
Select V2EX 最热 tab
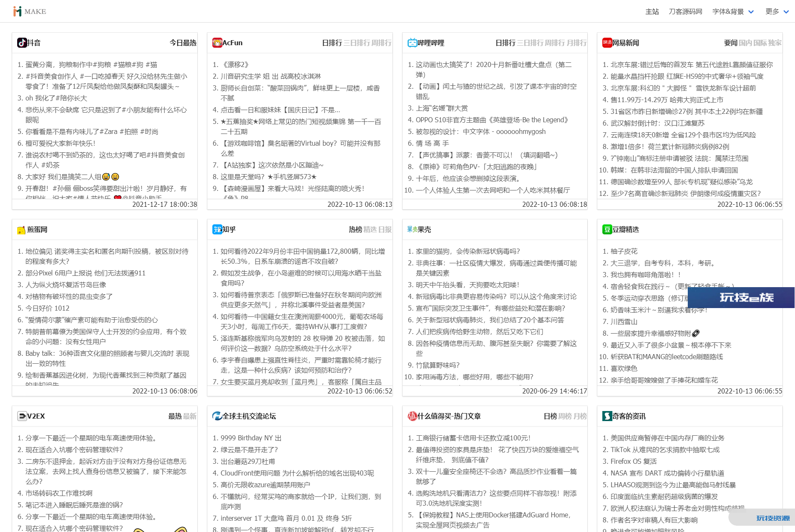pos(175,416)
